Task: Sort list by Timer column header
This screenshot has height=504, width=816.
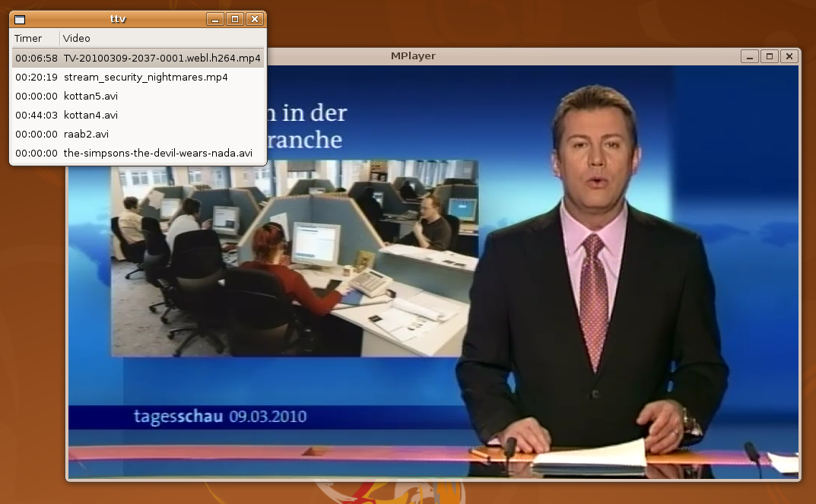Action: [x=36, y=39]
